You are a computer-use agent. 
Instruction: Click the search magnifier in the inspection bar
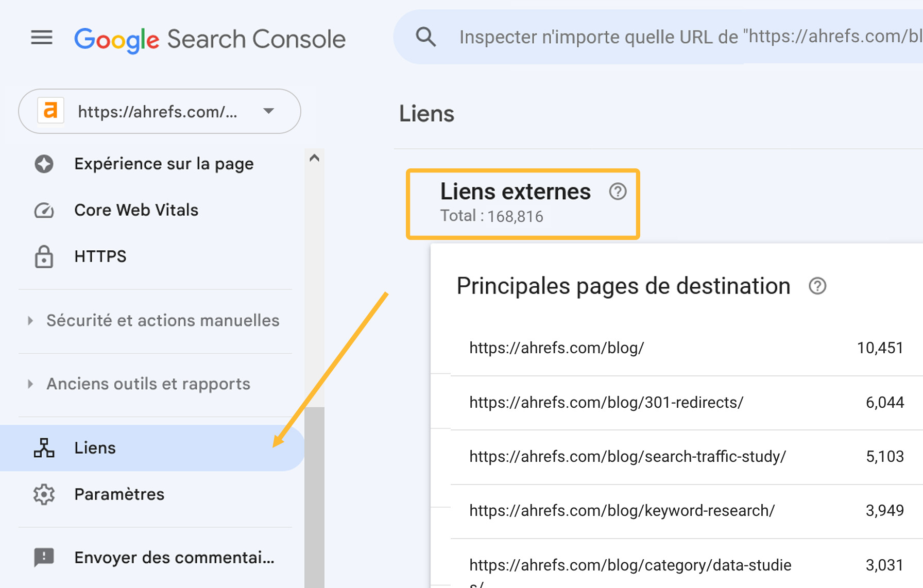tap(425, 37)
